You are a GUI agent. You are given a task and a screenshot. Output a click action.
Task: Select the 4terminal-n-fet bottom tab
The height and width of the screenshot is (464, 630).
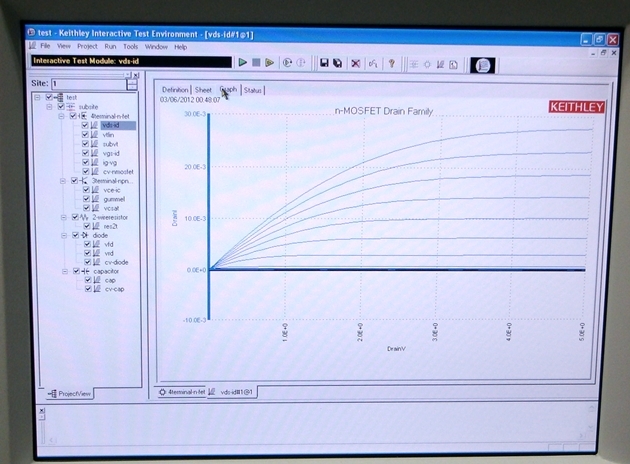(182, 392)
